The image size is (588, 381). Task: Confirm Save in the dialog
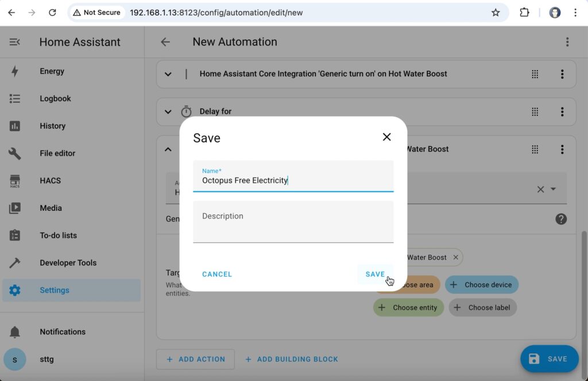(375, 274)
